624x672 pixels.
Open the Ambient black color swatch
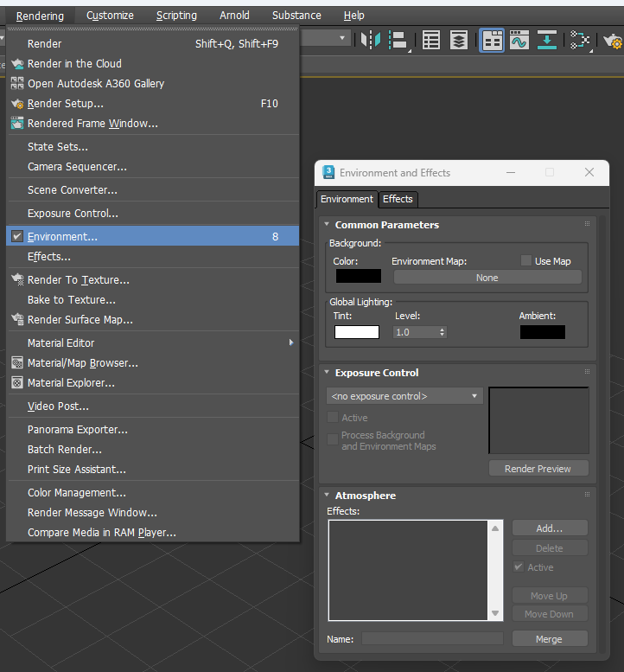tap(542, 332)
